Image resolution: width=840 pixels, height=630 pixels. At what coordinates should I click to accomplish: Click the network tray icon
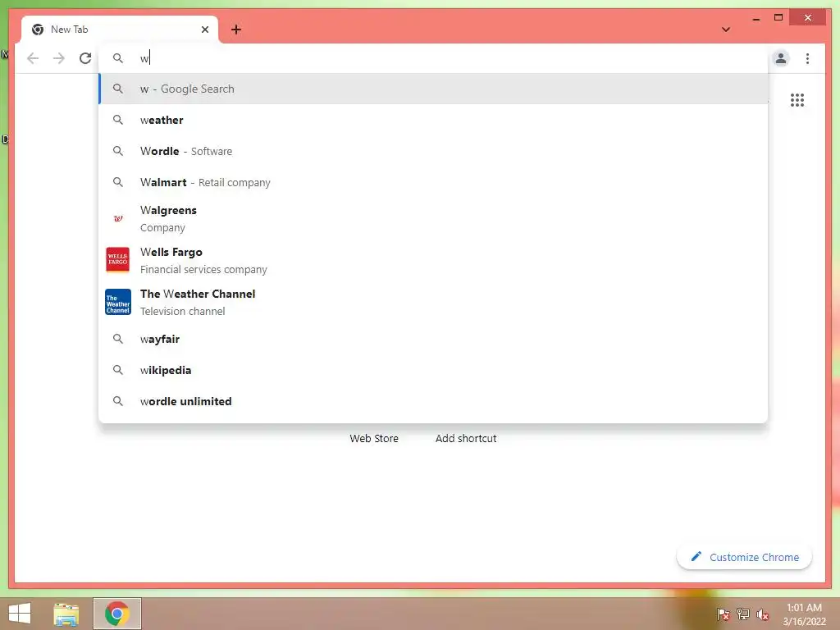(x=743, y=614)
